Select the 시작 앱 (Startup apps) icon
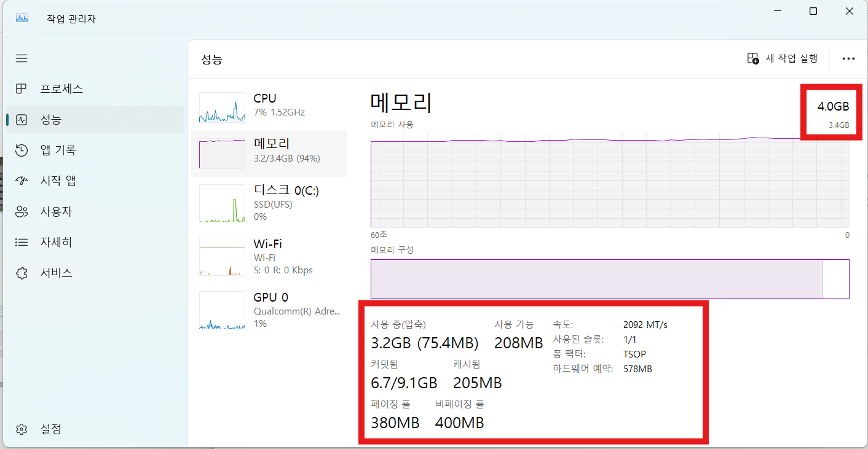Viewport: 868px width, 449px height. [22, 181]
